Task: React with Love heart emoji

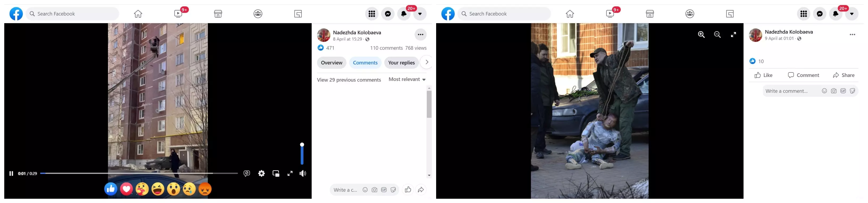Action: [126, 189]
